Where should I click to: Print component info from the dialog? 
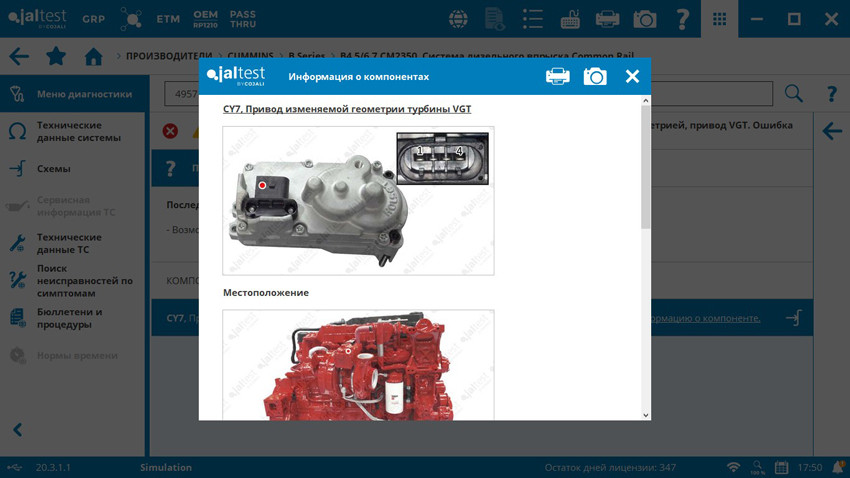[x=557, y=76]
